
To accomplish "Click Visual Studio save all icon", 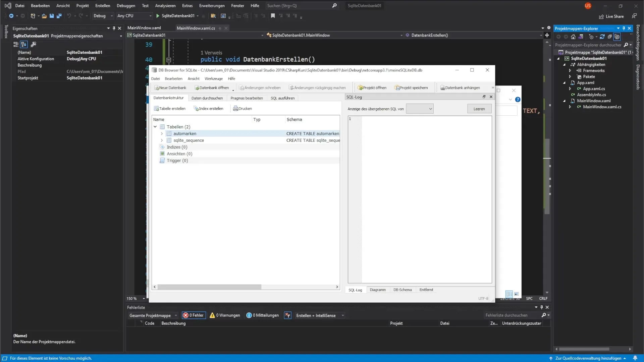I will (59, 16).
